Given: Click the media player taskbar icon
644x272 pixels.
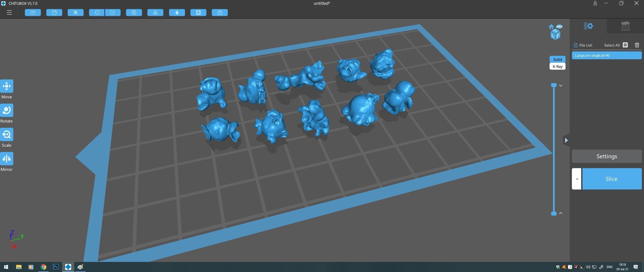Looking at the screenshot, I should pyautogui.click(x=31, y=267).
